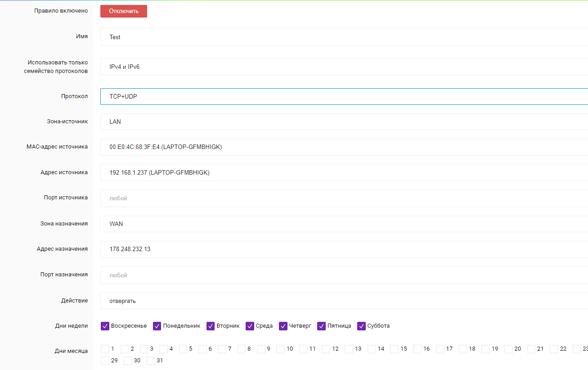Uncheck the Воскресенье checkbox
The height and width of the screenshot is (370, 588).
coord(105,326)
